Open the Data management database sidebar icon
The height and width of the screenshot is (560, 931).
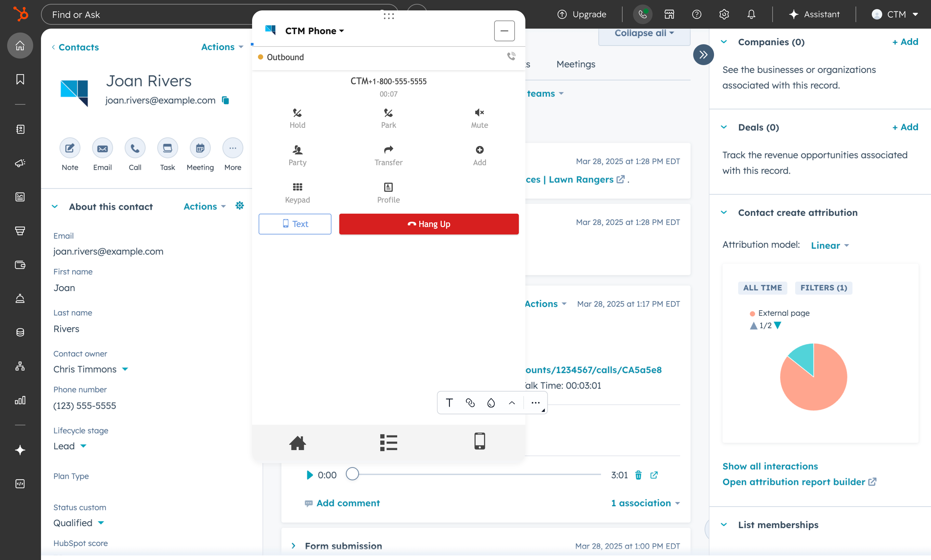coord(20,332)
